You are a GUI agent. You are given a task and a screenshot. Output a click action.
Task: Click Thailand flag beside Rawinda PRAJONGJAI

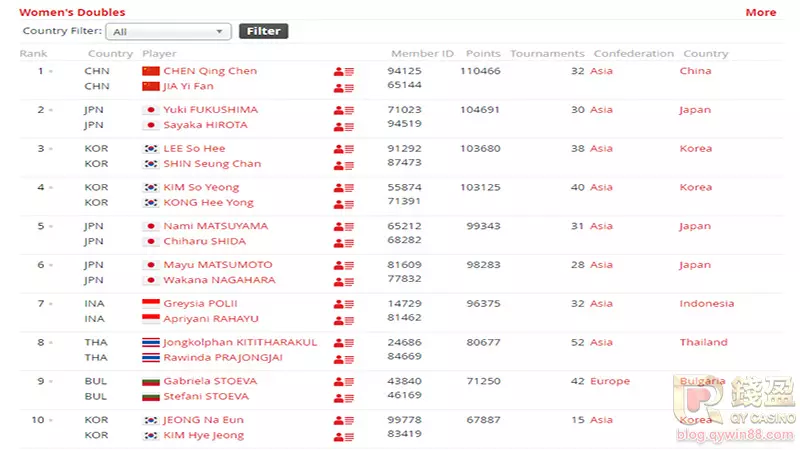pos(151,358)
